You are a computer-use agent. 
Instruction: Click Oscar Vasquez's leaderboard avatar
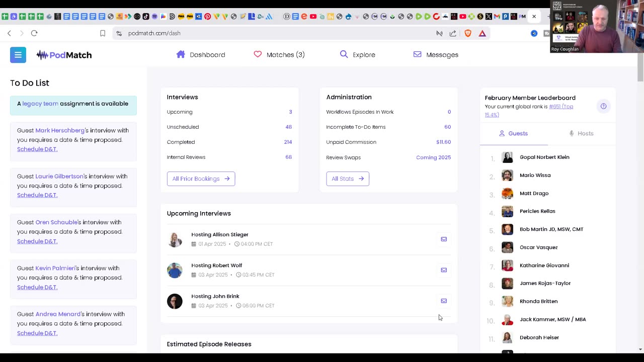click(507, 247)
